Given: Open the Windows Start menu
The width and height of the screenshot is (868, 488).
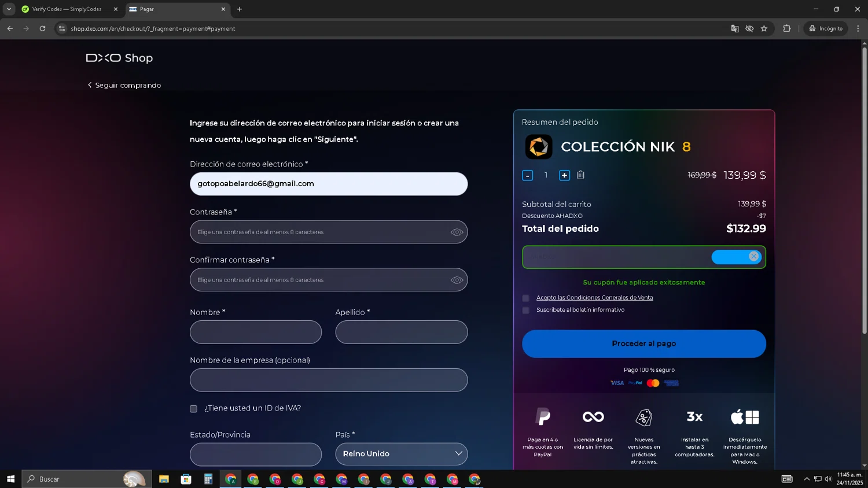Looking at the screenshot, I should pos(10,479).
